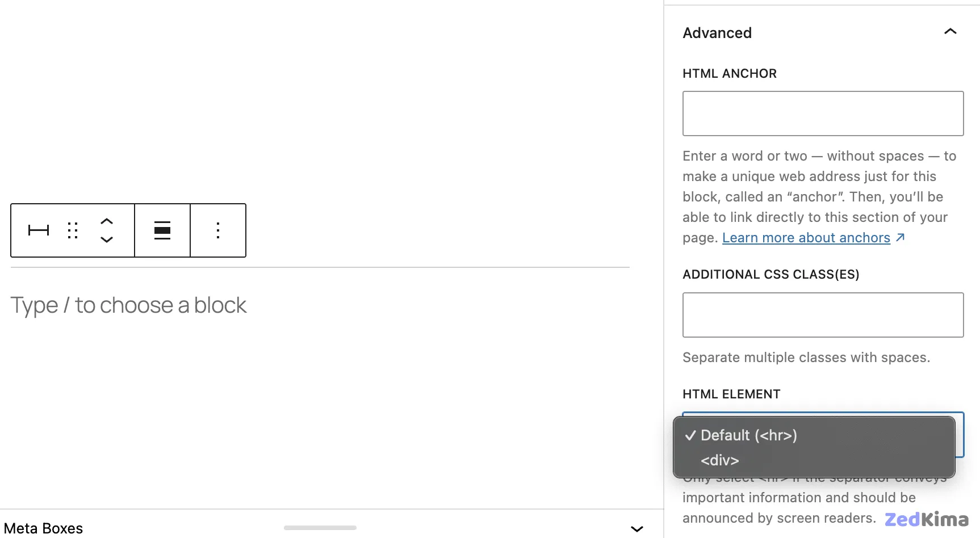980x538 pixels.
Task: Click the drag handle in the block toolbar
Action: pos(72,230)
